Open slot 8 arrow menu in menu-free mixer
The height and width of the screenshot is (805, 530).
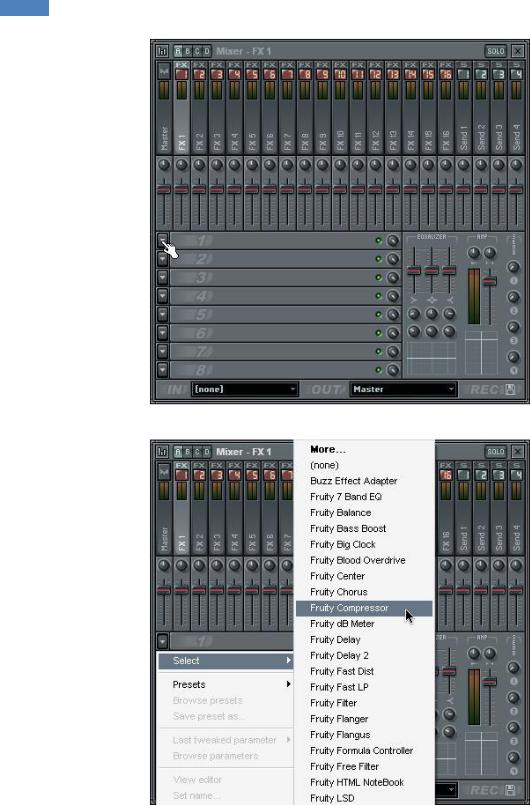click(x=162, y=370)
